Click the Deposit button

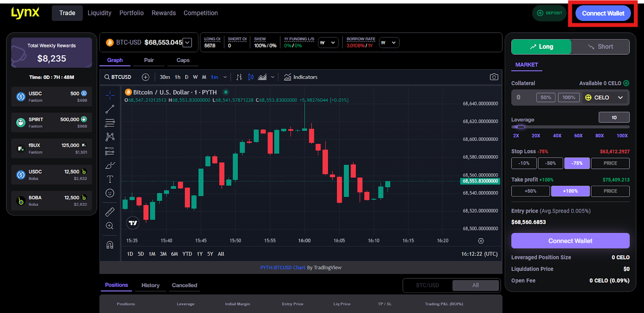click(x=549, y=13)
